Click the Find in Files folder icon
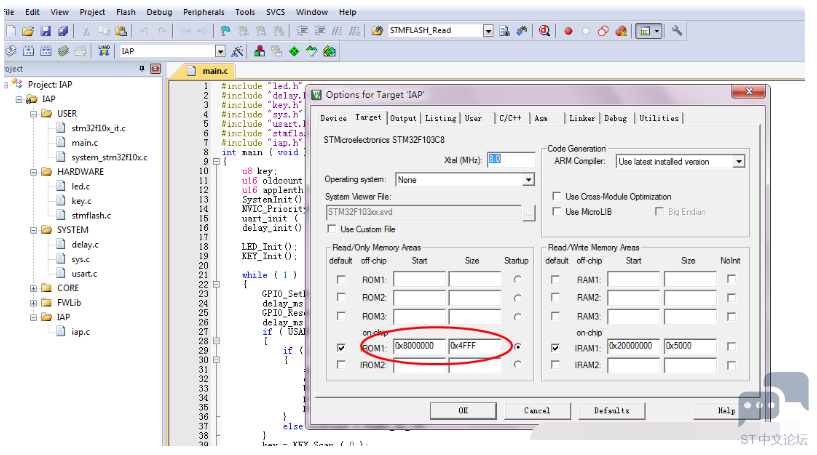 click(x=377, y=31)
